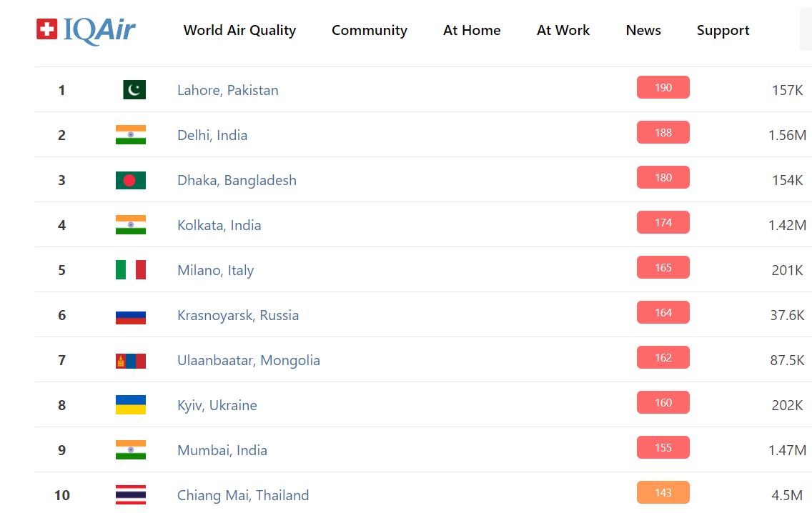
Task: Click the orange 143 AQI badge
Action: (x=663, y=492)
